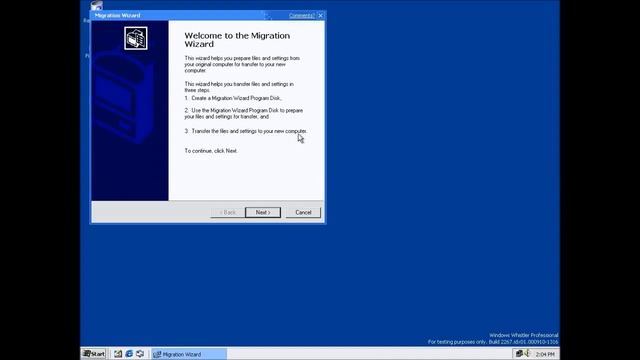
Task: Cancel the Migration Wizard
Action: point(303,212)
